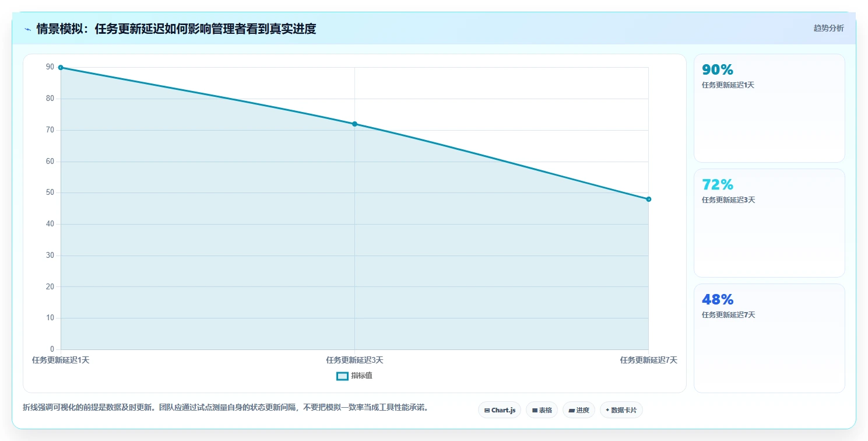The height and width of the screenshot is (441, 868).
Task: Click the y-axis tick label 50
Action: [50, 193]
